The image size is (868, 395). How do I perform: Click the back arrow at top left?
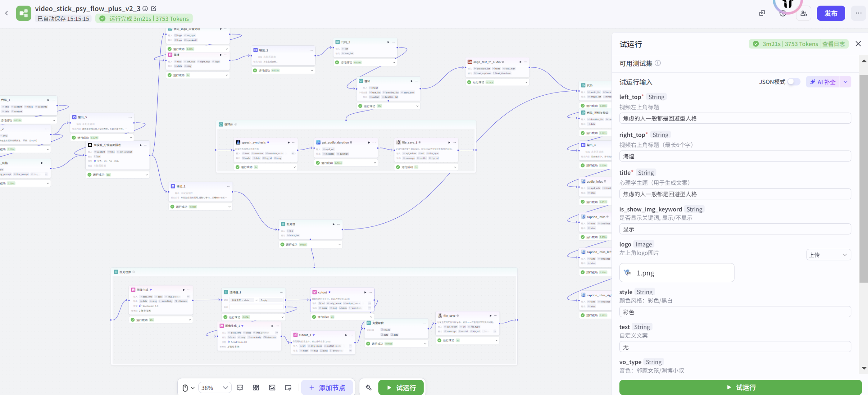click(x=6, y=13)
